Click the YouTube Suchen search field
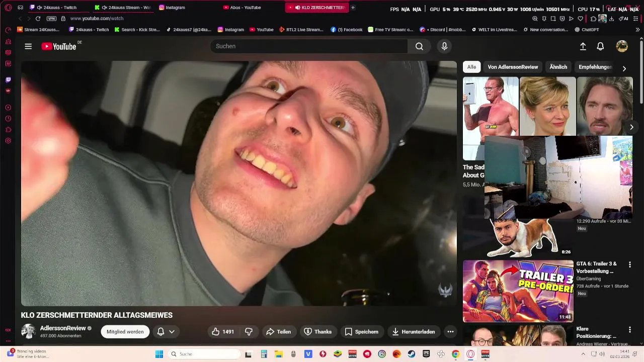This screenshot has height=362, width=644. pyautogui.click(x=309, y=46)
